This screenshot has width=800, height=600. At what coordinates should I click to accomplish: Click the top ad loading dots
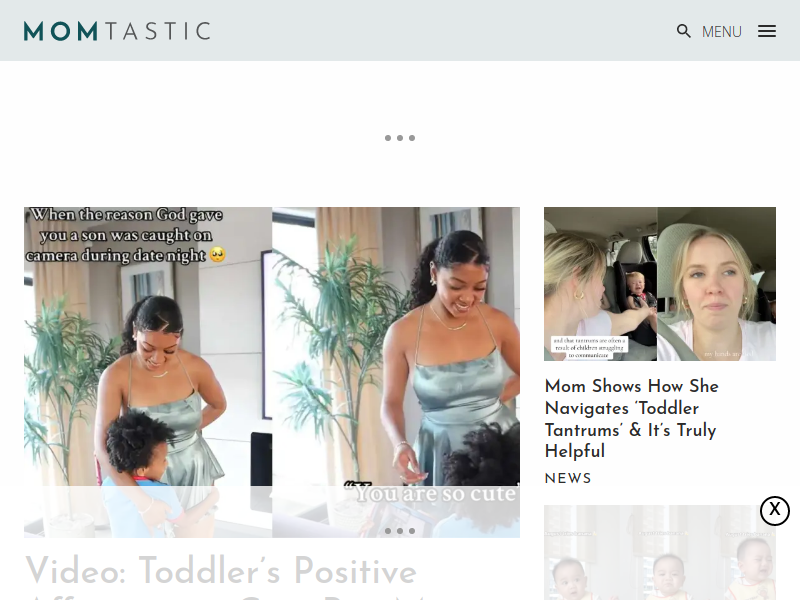[400, 138]
